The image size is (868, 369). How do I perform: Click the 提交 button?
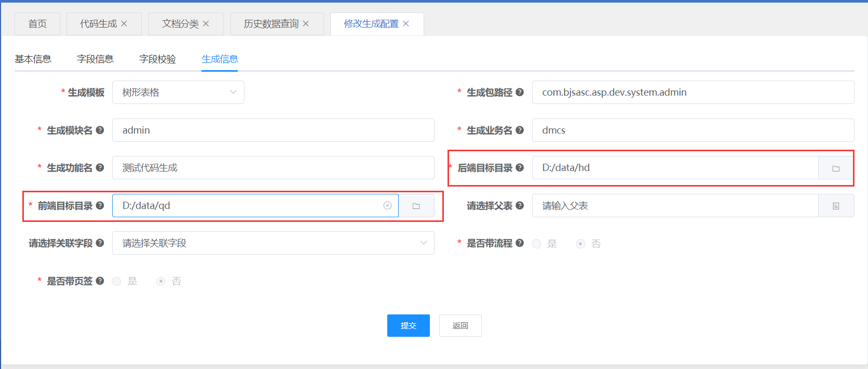coord(409,325)
